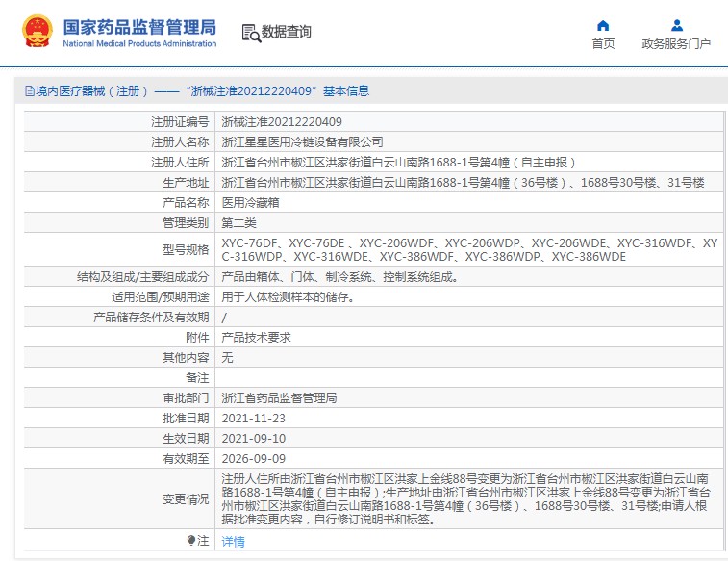Click the expiry date 2026-09-09
728x561 pixels.
pyautogui.click(x=254, y=458)
